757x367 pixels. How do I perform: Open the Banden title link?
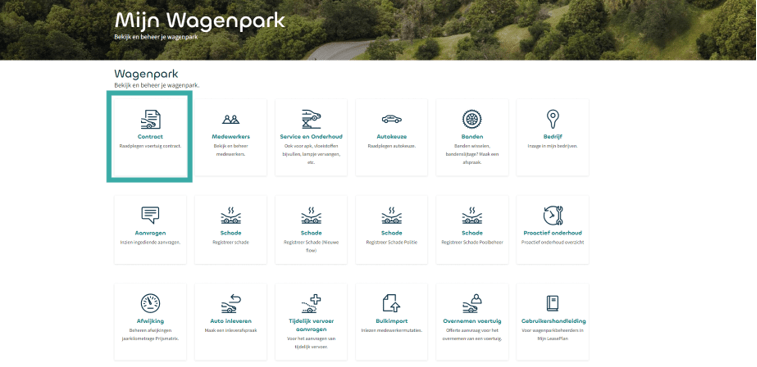472,137
